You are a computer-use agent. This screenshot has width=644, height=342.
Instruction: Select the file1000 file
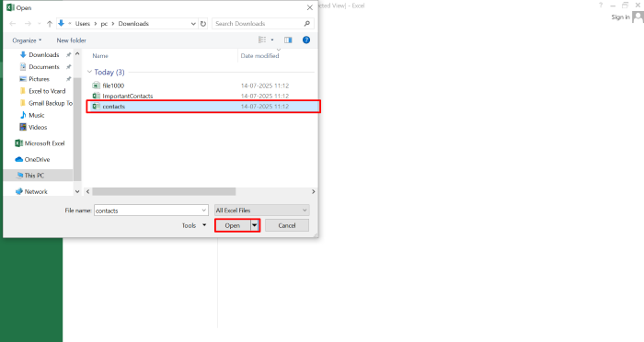pyautogui.click(x=113, y=85)
